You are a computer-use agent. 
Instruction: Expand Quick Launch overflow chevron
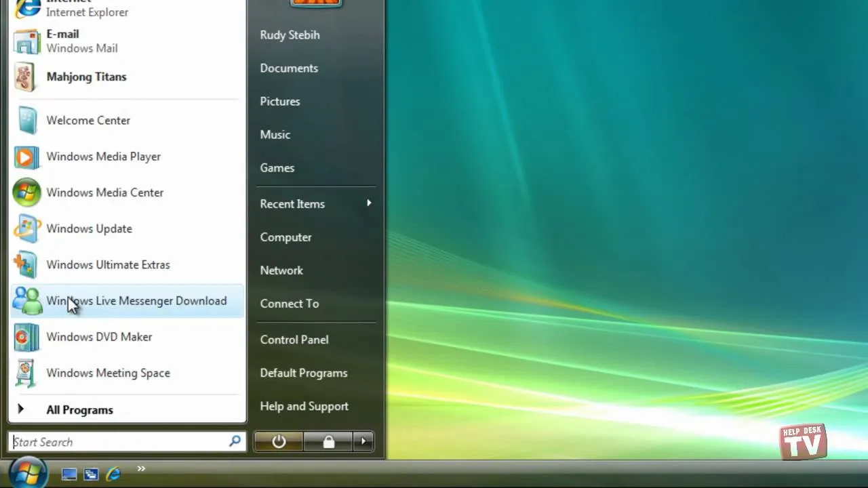141,468
